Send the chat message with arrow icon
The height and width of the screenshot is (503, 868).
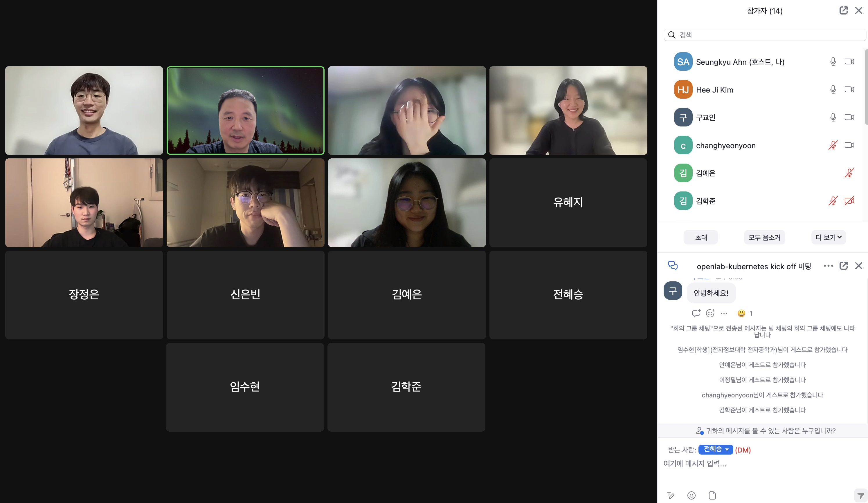click(x=860, y=495)
